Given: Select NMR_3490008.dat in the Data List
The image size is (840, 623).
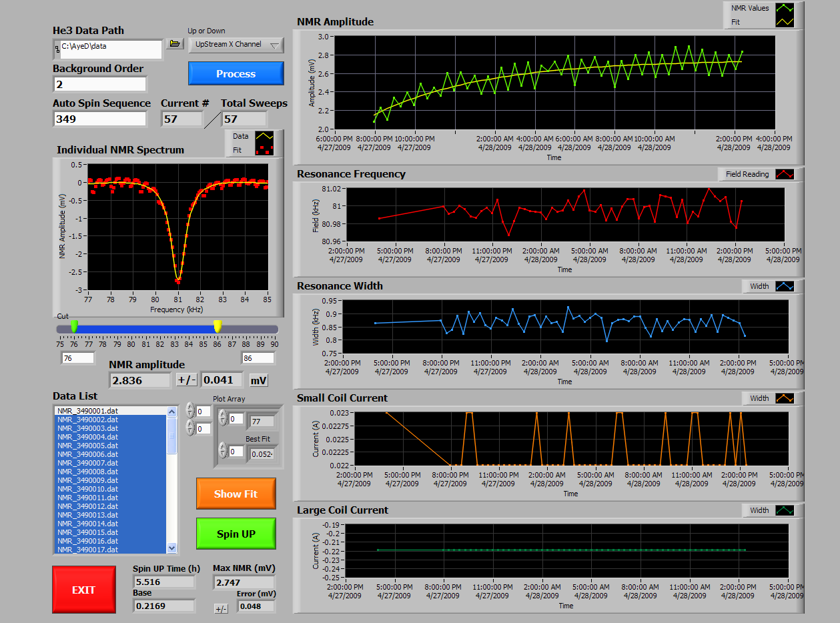Looking at the screenshot, I should pyautogui.click(x=110, y=472).
